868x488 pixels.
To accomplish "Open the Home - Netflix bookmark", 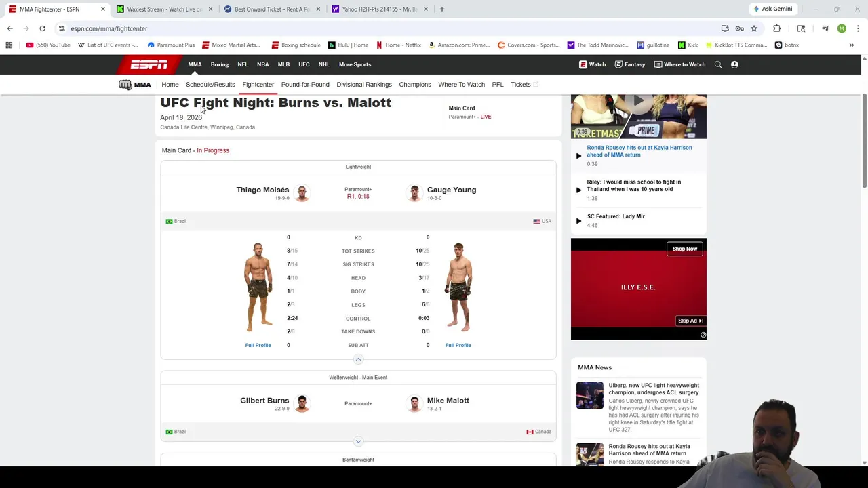I will pos(398,45).
